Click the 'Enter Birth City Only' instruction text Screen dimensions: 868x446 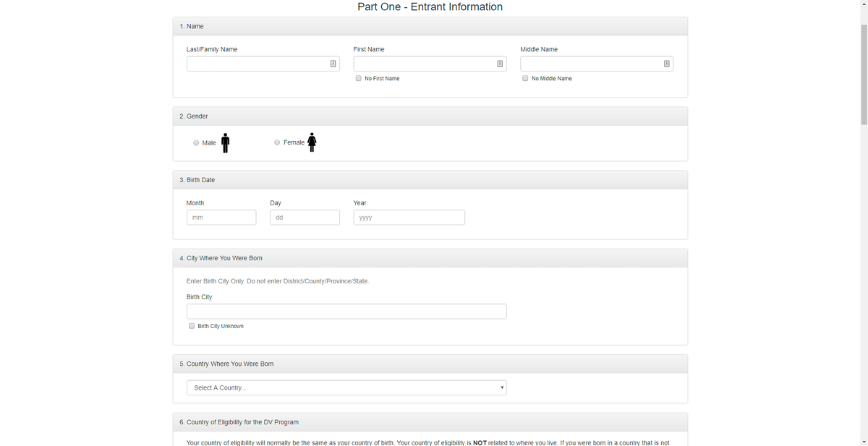pos(278,281)
